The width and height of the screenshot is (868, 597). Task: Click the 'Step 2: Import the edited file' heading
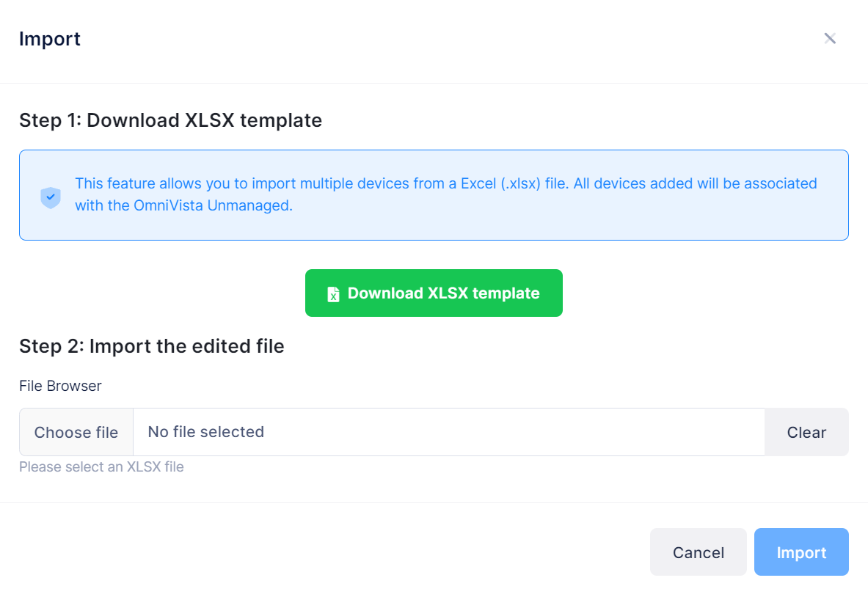(151, 346)
